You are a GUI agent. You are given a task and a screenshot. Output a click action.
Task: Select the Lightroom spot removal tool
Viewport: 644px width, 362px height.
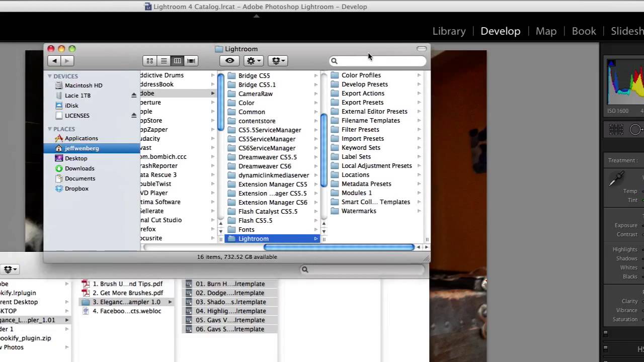pos(636,130)
